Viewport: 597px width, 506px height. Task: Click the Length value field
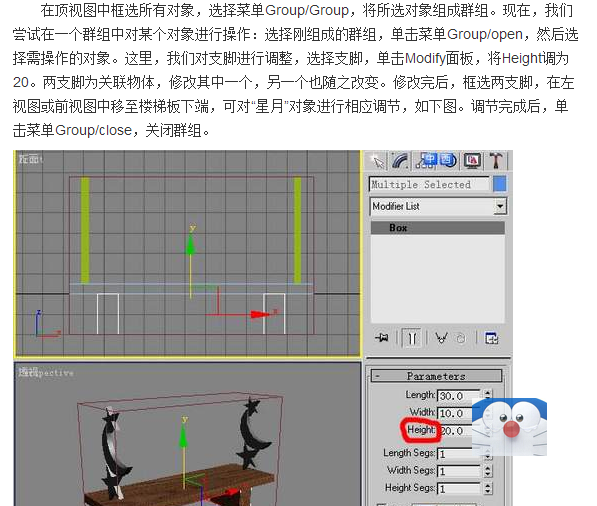click(x=459, y=396)
